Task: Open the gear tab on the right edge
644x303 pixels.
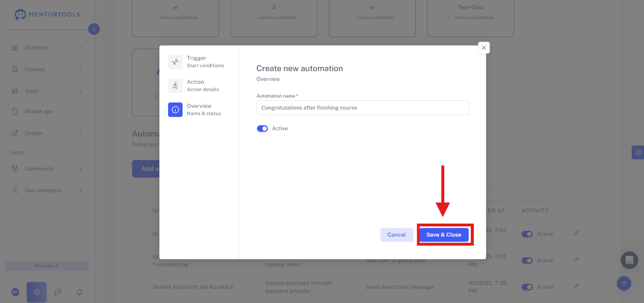Action: point(638,153)
